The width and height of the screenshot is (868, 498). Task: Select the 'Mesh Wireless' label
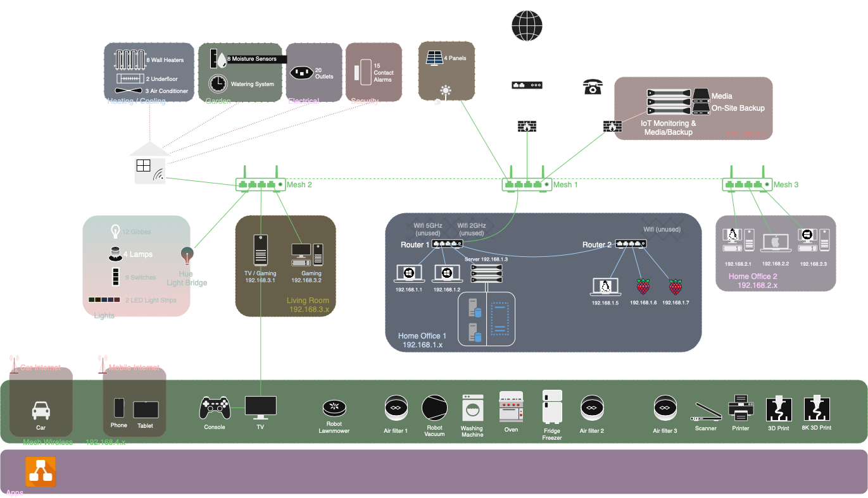click(x=47, y=442)
